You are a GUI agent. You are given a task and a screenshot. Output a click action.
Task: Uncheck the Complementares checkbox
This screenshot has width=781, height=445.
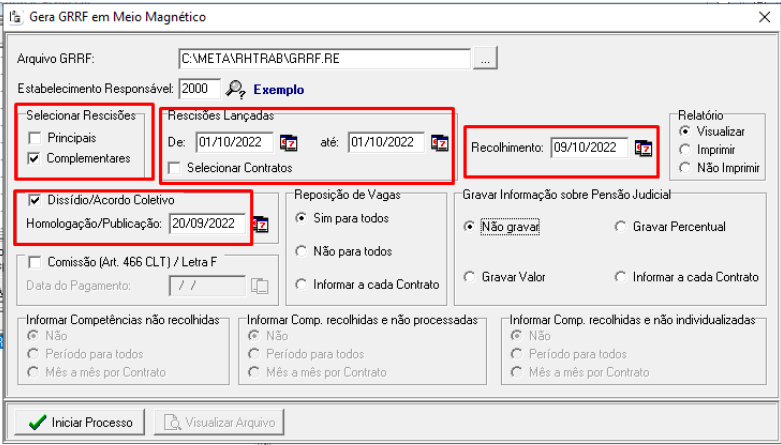click(34, 158)
